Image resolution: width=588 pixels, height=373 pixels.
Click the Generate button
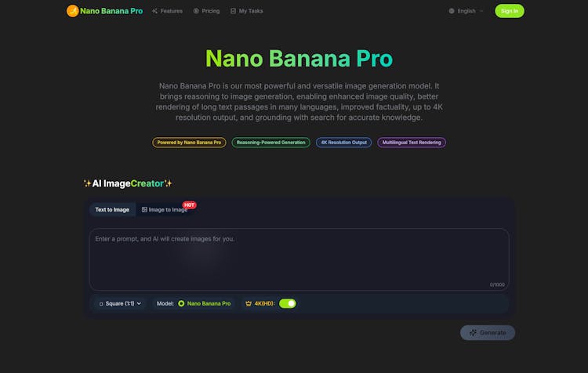[x=488, y=332]
